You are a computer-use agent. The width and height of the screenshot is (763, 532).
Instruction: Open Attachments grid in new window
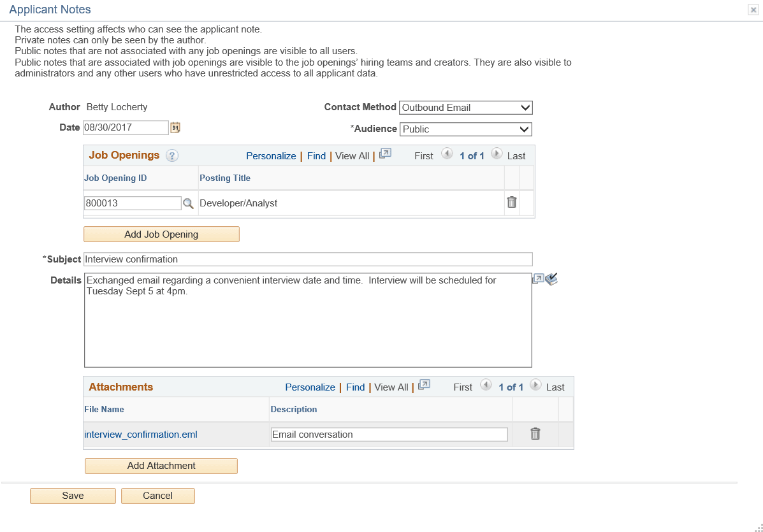[424, 385]
